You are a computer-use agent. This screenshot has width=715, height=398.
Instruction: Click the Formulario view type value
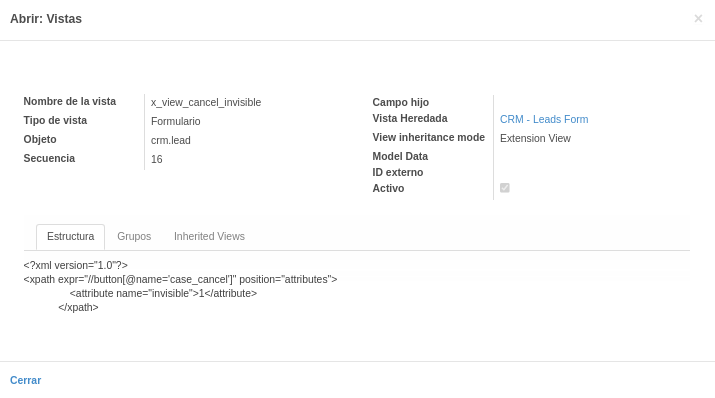coord(176,121)
